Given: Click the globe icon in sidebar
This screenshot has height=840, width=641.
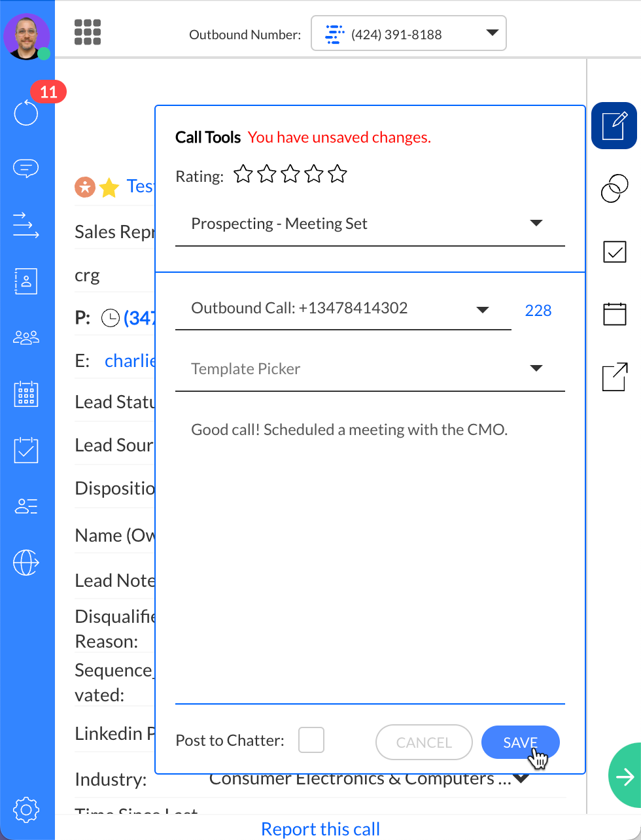Looking at the screenshot, I should (26, 563).
